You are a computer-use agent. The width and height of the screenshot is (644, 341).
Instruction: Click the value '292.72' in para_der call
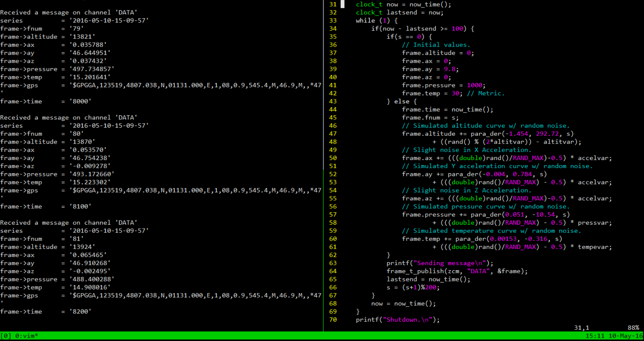coord(547,134)
